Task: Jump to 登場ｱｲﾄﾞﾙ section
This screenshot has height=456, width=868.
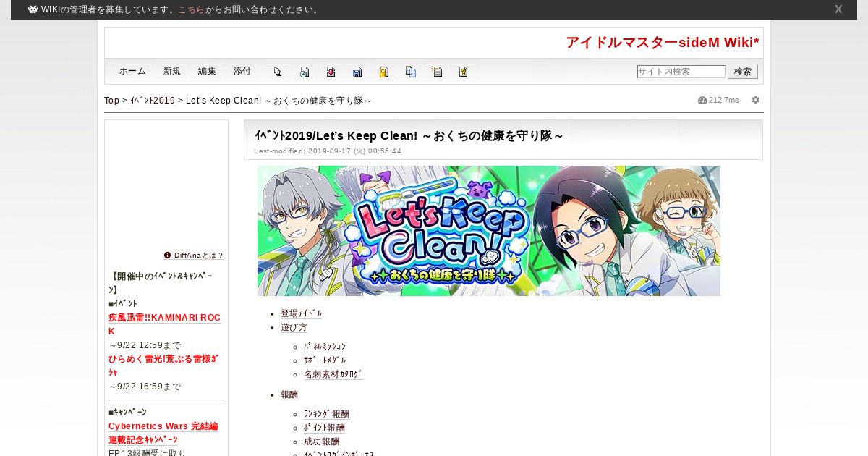Action: pyautogui.click(x=302, y=313)
